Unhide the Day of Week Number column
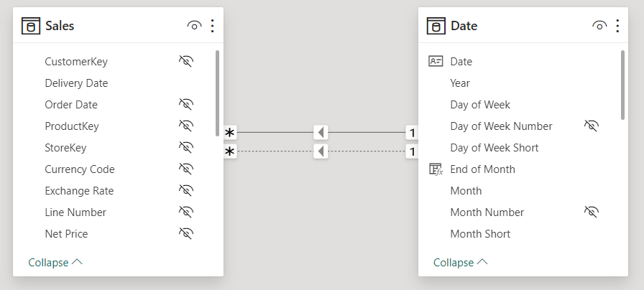644x290 pixels. tap(592, 126)
